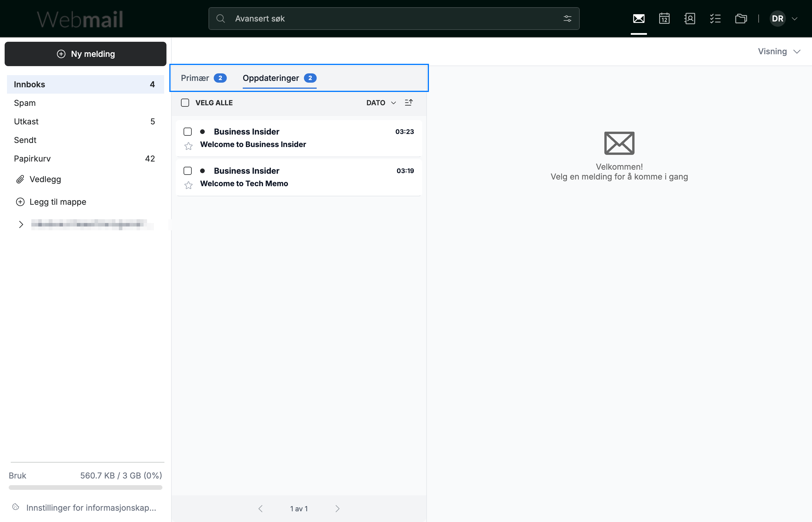Click the paperclip icon beside Vedlegg
The width and height of the screenshot is (812, 522).
[x=20, y=179]
